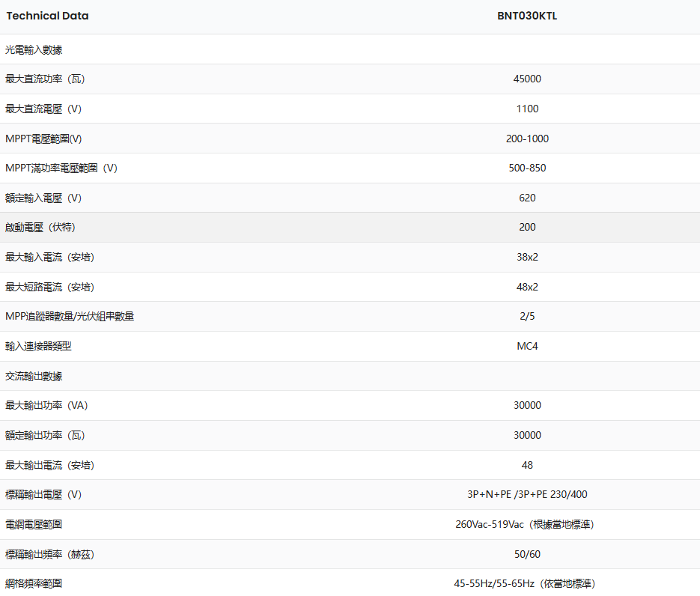Click the 最大直流電壓 (V) row label
Viewport: 700px width, 596px height.
coord(43,109)
